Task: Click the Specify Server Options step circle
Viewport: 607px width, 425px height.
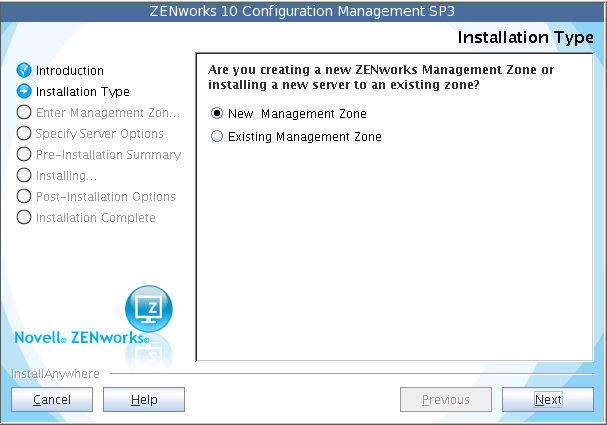Action: [24, 134]
